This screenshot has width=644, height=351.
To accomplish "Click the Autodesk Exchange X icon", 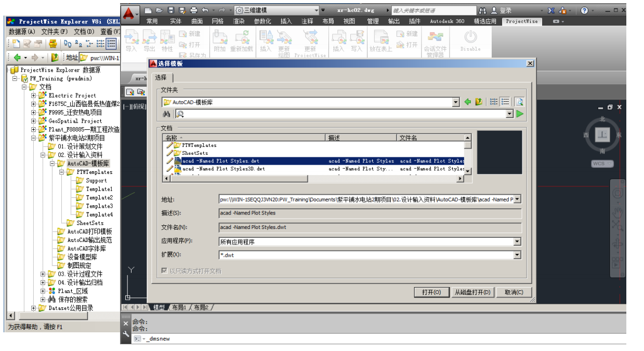I will [x=551, y=10].
